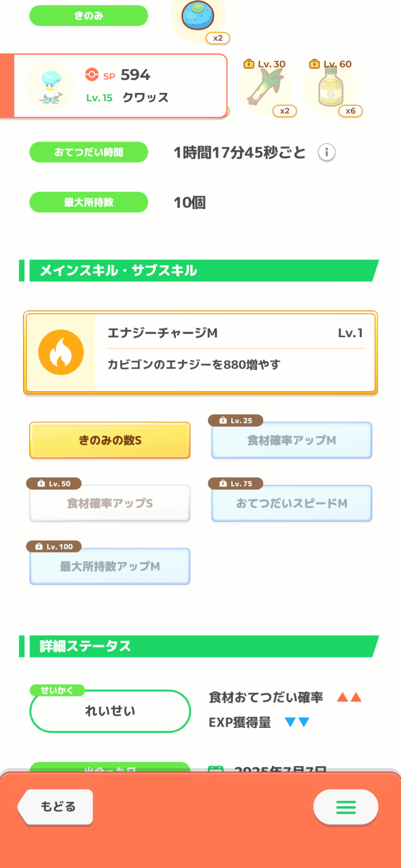Image resolution: width=401 pixels, height=868 pixels.
Task: Tap locked 最大所持数アップM skill
Action: click(x=110, y=566)
